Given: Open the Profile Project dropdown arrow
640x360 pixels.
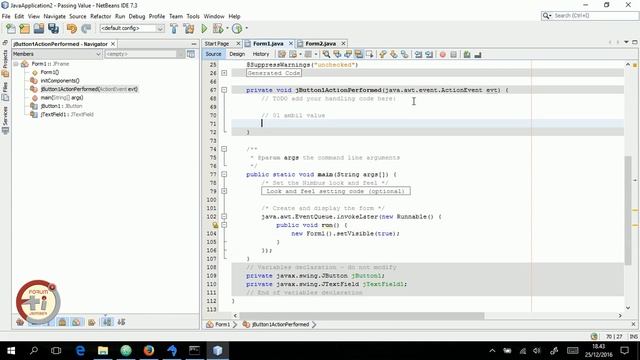Looking at the screenshot, I should point(247,28).
